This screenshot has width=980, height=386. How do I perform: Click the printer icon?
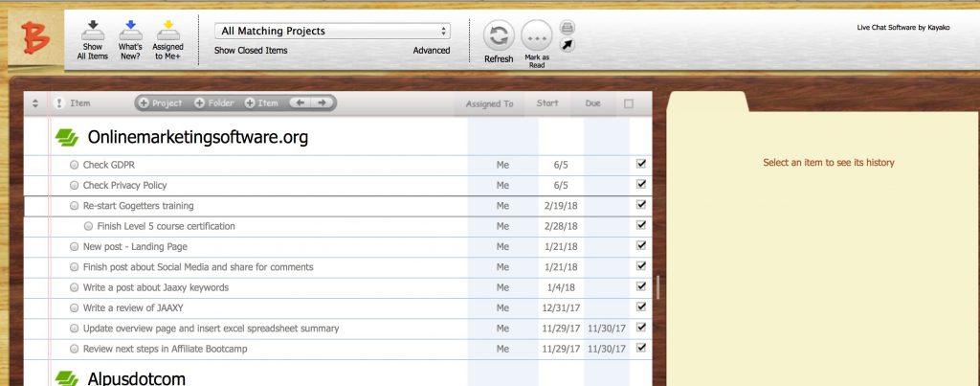[x=568, y=28]
